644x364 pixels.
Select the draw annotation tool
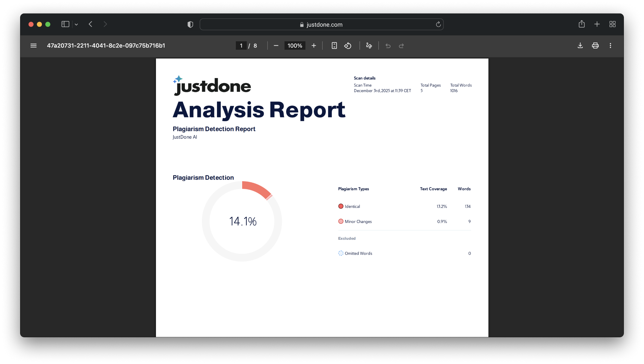point(369,46)
